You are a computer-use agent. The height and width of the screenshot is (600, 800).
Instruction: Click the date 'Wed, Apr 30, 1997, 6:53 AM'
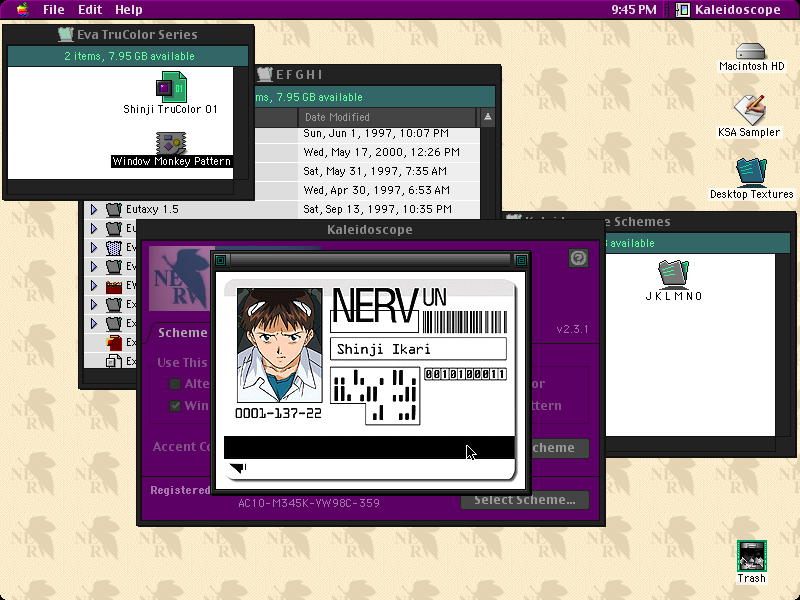click(377, 190)
